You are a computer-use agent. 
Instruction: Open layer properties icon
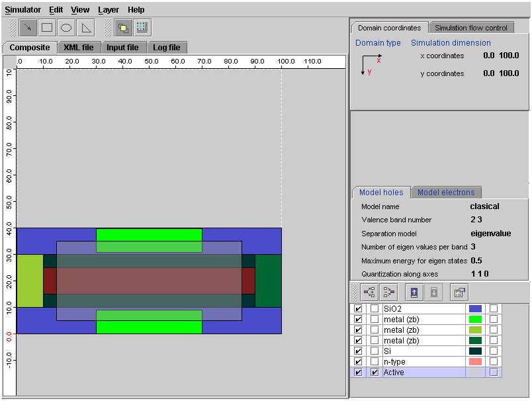460,292
